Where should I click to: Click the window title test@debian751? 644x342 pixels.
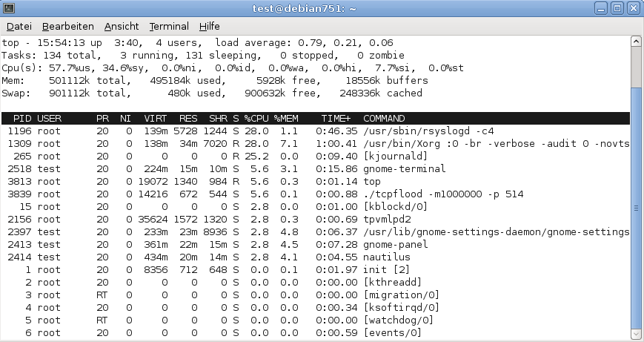(x=304, y=8)
